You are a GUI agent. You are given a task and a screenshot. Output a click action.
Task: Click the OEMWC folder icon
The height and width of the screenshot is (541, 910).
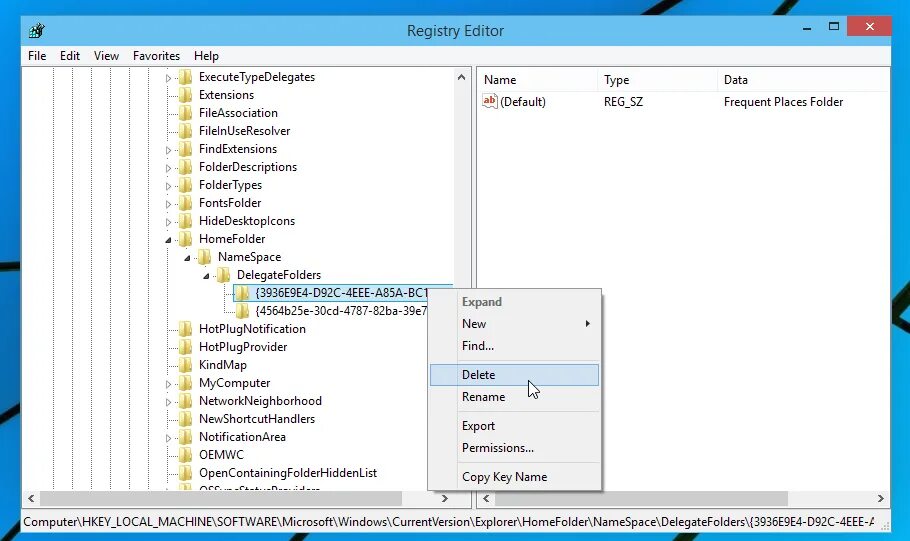click(x=186, y=455)
